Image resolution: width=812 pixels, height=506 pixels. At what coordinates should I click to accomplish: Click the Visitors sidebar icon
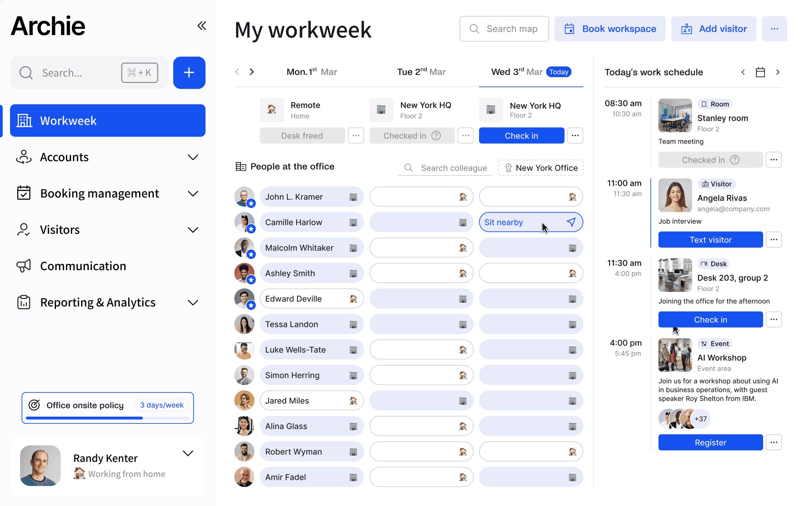tap(24, 230)
